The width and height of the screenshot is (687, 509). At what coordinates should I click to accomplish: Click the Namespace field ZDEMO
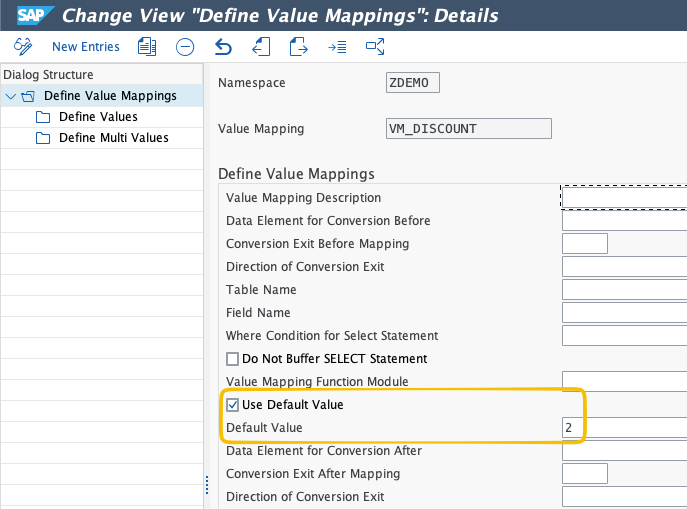pyautogui.click(x=412, y=83)
